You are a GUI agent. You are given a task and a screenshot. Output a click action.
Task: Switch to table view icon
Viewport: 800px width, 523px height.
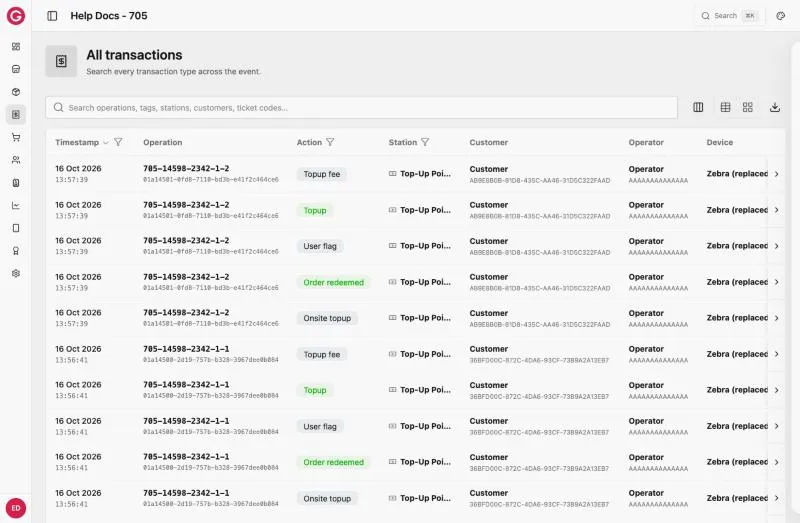pos(725,107)
